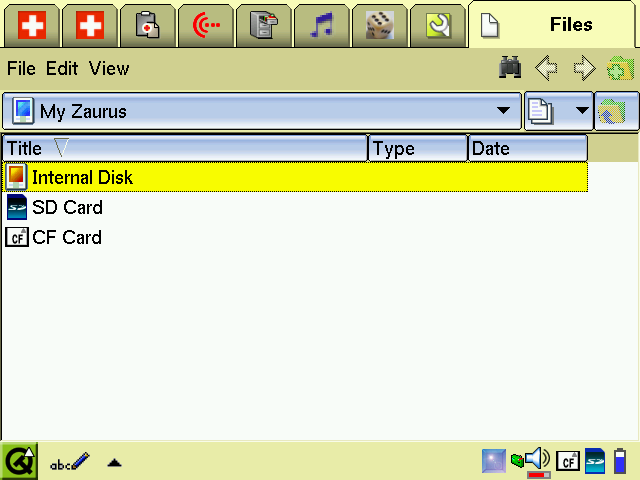Expand the My Zaurus location dropdown
Image resolution: width=640 pixels, height=480 pixels.
262,111
